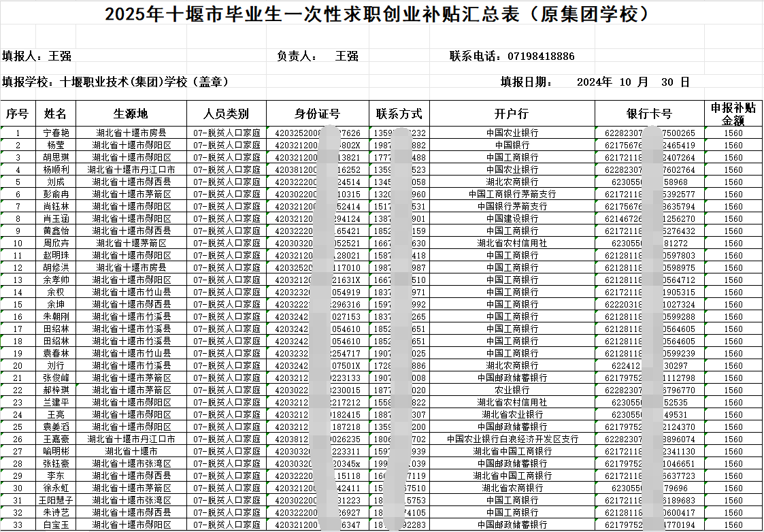
Task: Click the 填报人 cell
Action: pos(37,56)
